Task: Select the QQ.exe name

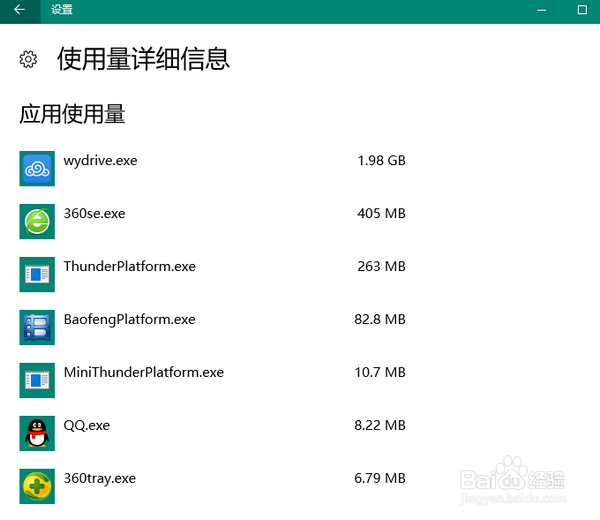Action: 87,425
